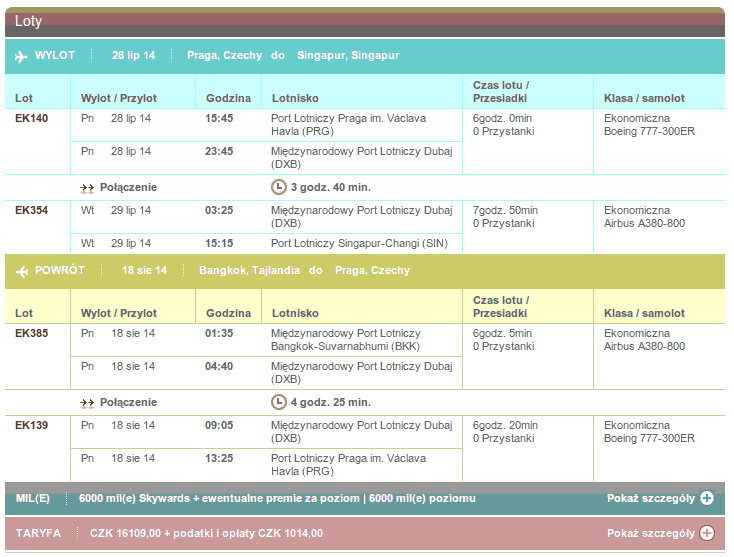Click 'Bangkok, Tajlandia' origin text
The image size is (734, 557).
point(250,270)
